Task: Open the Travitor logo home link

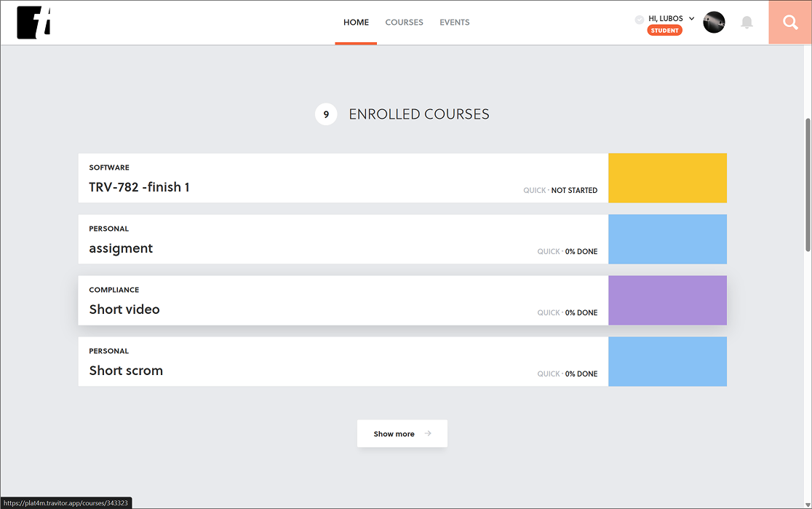Action: 33,23
